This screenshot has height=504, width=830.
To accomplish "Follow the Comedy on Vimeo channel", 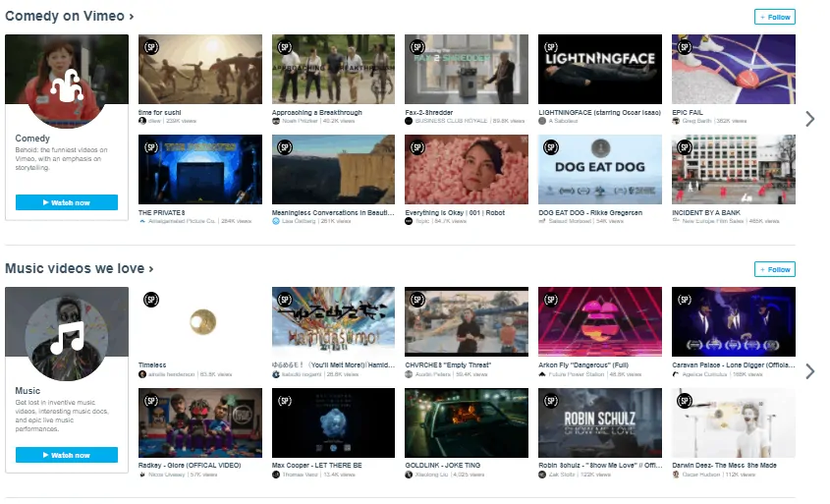I will [x=774, y=17].
